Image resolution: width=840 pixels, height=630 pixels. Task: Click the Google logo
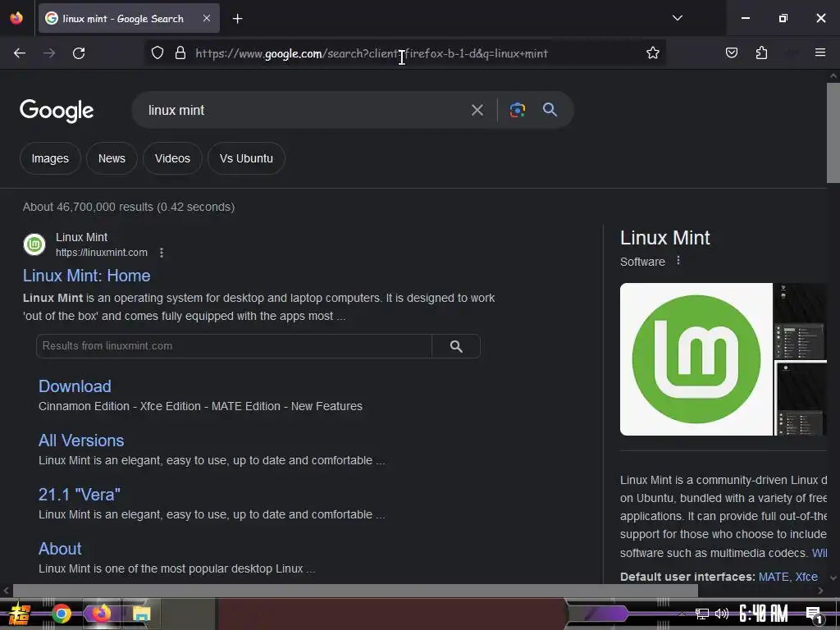point(57,111)
